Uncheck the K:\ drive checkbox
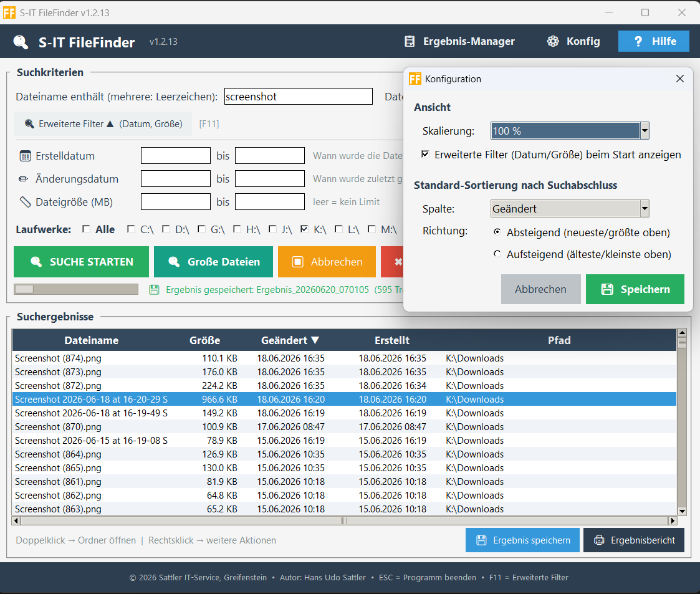 pos(304,229)
